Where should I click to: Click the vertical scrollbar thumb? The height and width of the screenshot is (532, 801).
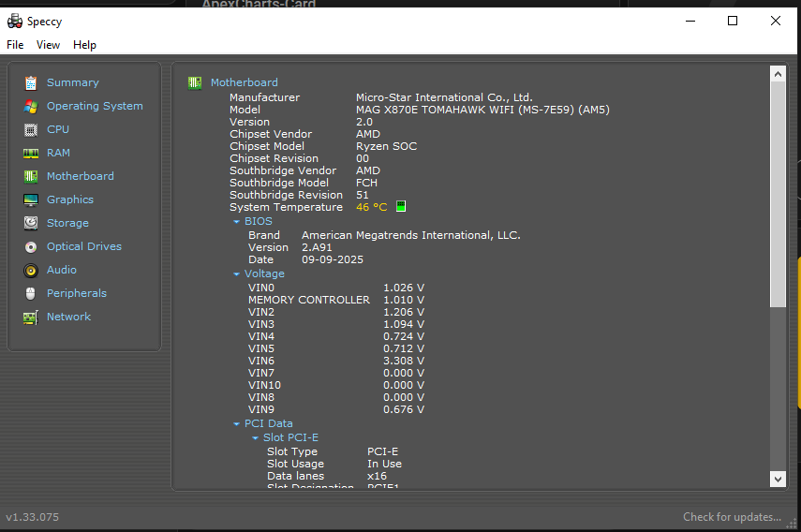pyautogui.click(x=778, y=194)
